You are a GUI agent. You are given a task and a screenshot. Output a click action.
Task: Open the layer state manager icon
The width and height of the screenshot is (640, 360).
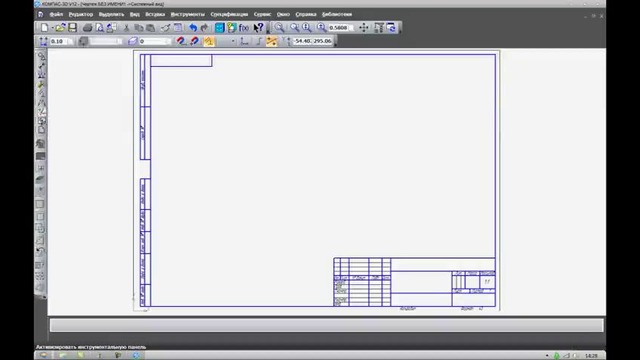coord(132,41)
